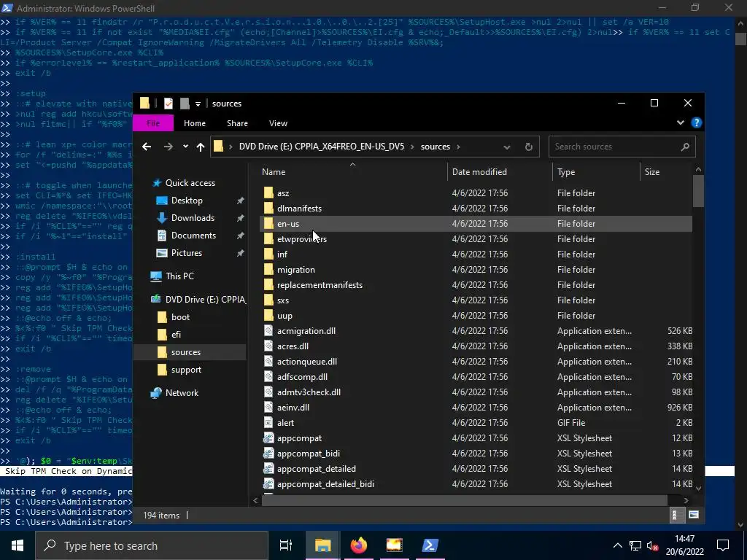Open the View ribbon tab

(278, 122)
